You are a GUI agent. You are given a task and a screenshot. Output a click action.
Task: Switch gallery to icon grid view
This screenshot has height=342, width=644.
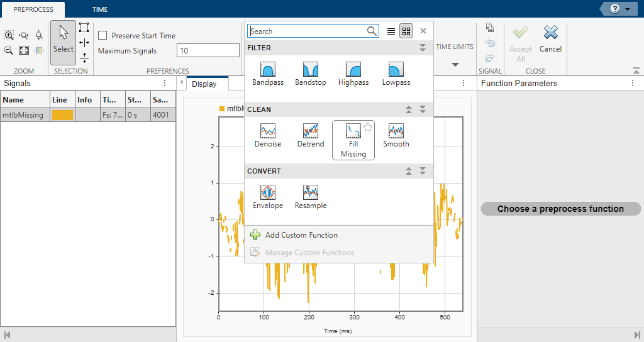coord(406,31)
